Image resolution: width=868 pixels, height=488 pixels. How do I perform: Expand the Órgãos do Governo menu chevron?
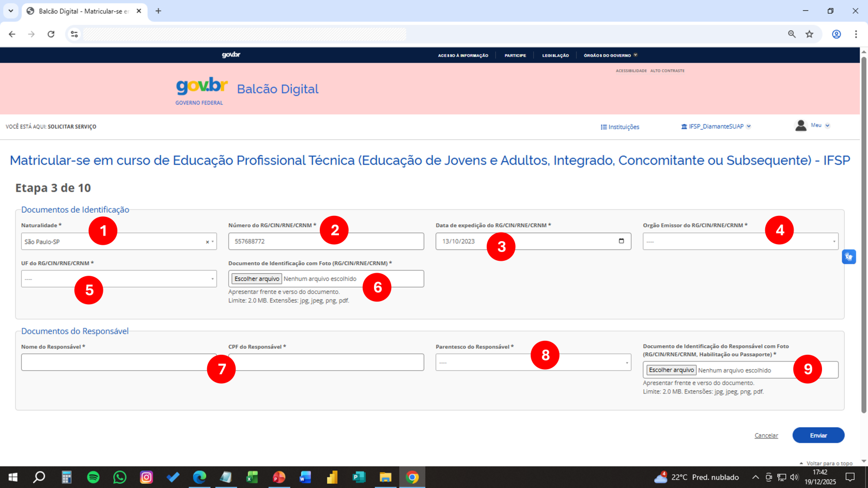click(636, 55)
